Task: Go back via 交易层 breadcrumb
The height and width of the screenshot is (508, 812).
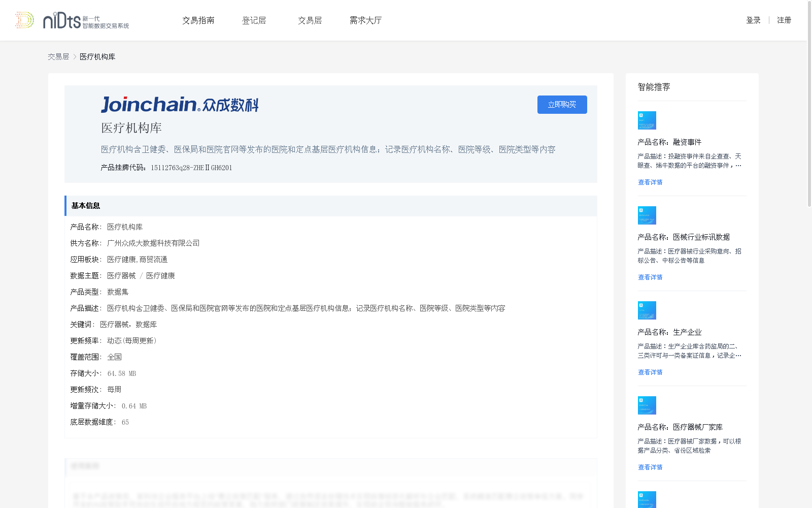Action: pyautogui.click(x=58, y=57)
